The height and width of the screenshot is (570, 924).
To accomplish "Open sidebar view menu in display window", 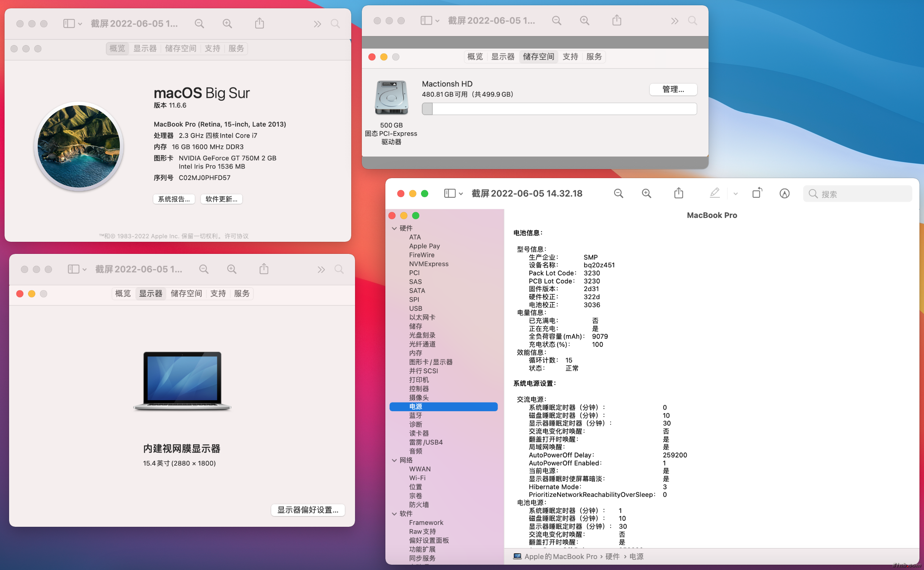I will (77, 269).
